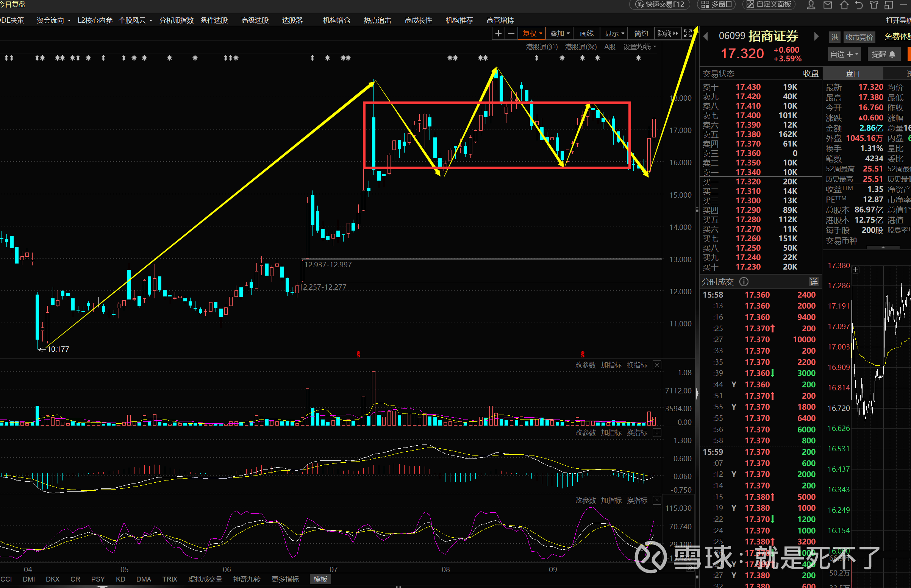Click the undo back arrow icon

click(x=859, y=5)
